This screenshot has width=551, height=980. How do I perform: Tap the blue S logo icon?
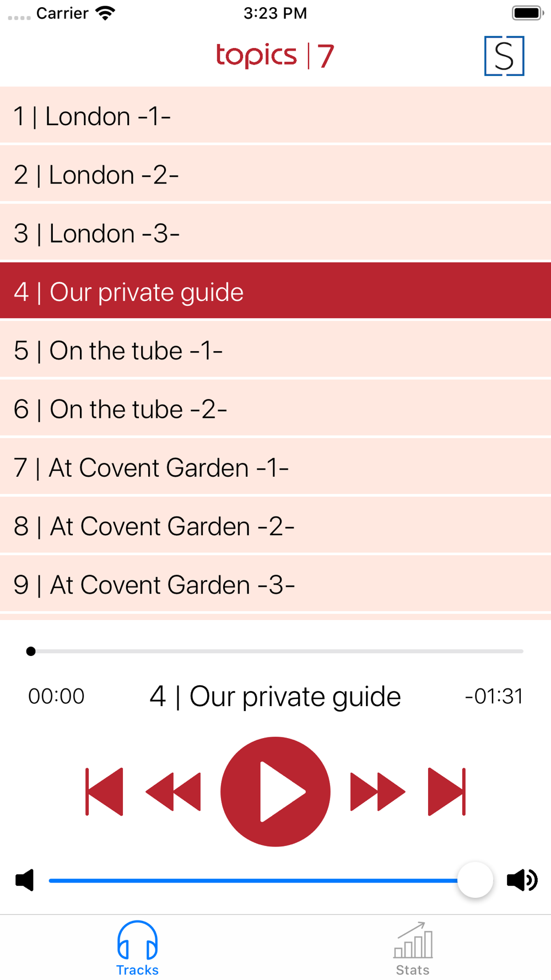pyautogui.click(x=504, y=56)
